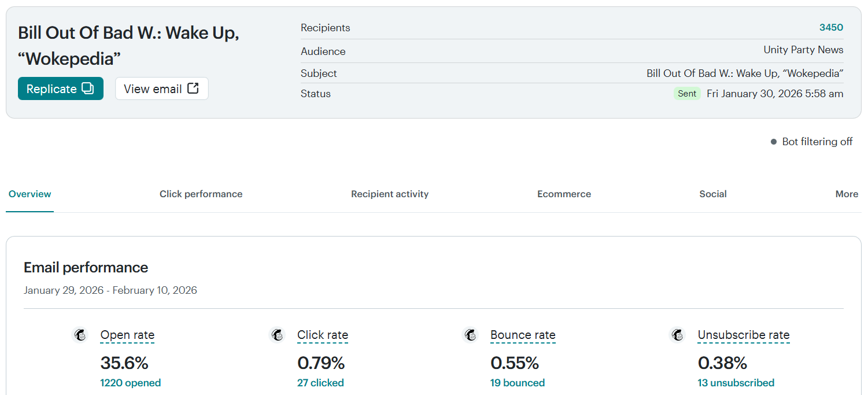The height and width of the screenshot is (395, 868).
Task: Click the Open rate metric label
Action: click(x=127, y=335)
